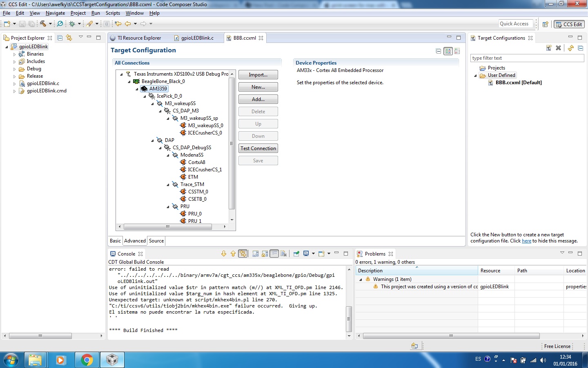
Task: Toggle Copy Build Log icon in Console
Action: click(256, 254)
